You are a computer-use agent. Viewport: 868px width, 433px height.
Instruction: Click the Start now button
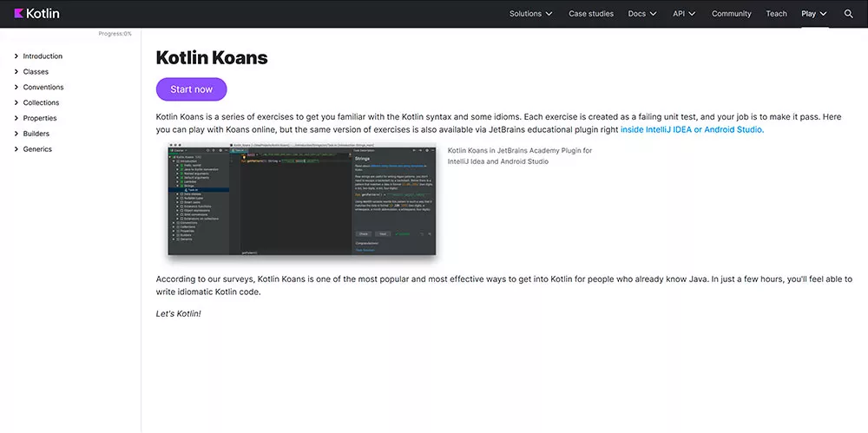[x=192, y=89]
